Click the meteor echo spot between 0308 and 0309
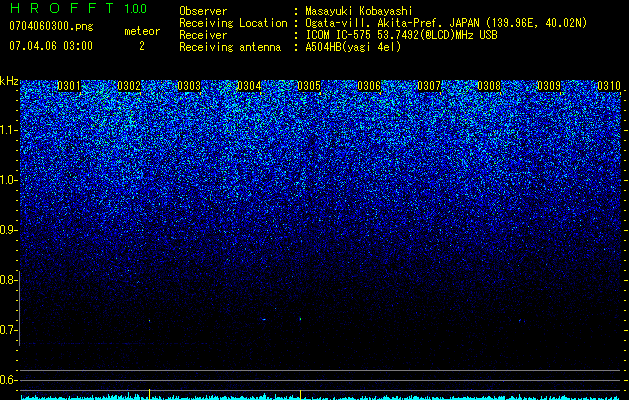Image resolution: width=629 pixels, height=400 pixels. click(520, 320)
